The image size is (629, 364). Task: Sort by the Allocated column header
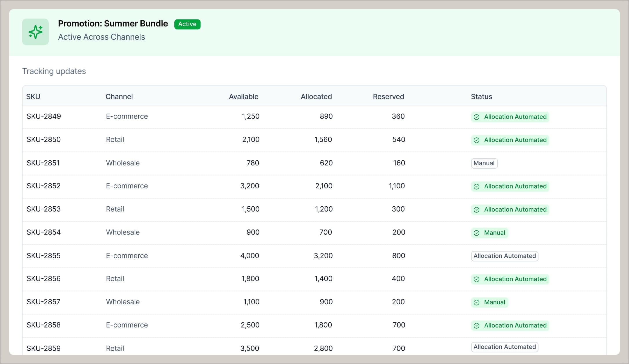[316, 97]
